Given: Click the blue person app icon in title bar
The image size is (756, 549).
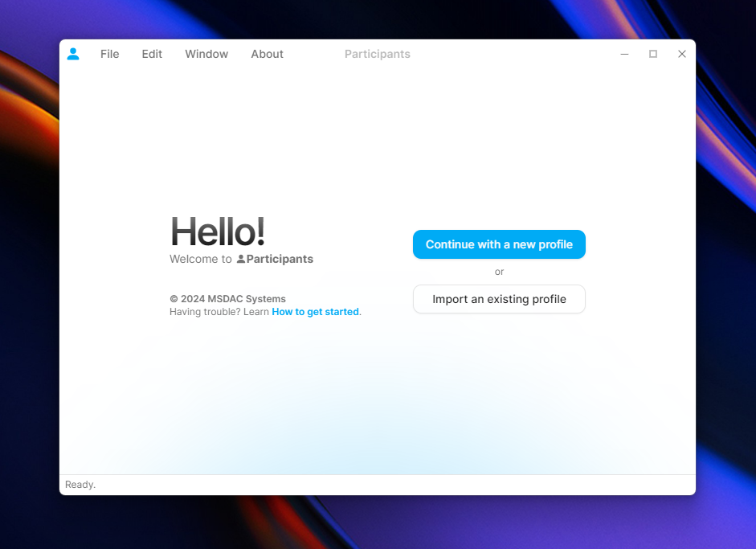Looking at the screenshot, I should pos(73,54).
